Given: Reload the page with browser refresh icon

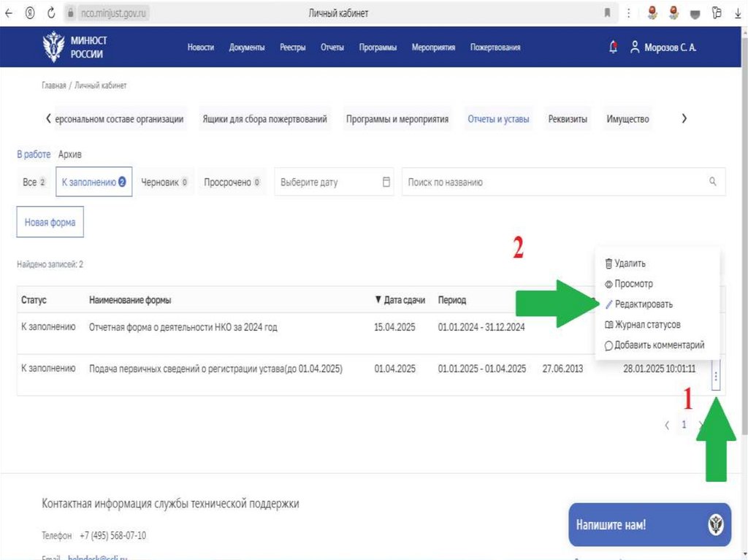Looking at the screenshot, I should click(51, 12).
